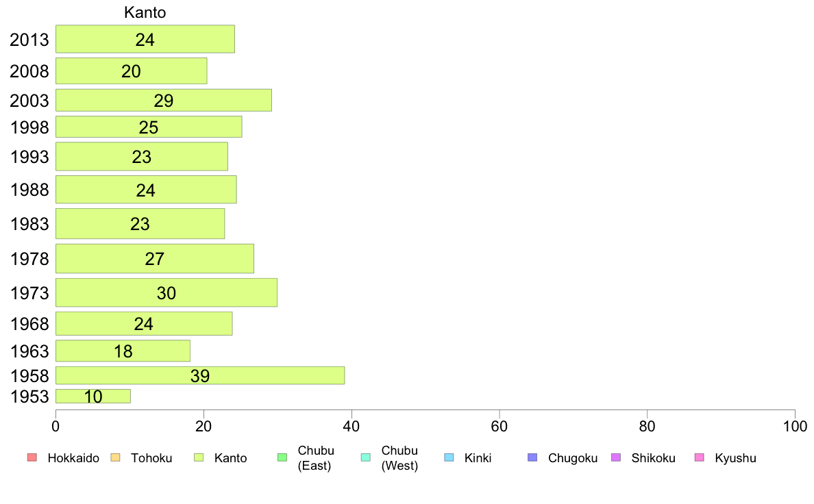814x504 pixels.
Task: Click the 2008 bar showing 20
Action: (132, 71)
